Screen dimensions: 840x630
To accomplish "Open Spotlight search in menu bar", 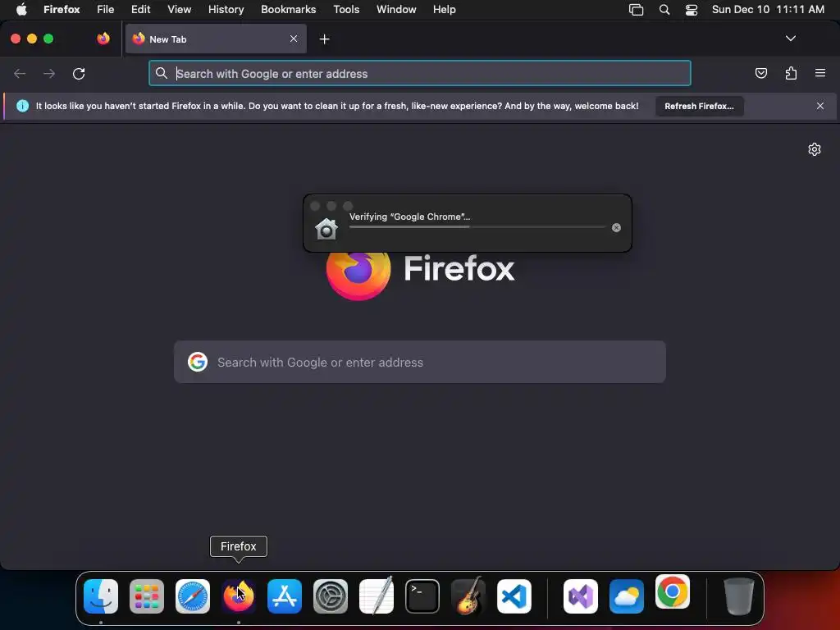I will click(x=664, y=10).
